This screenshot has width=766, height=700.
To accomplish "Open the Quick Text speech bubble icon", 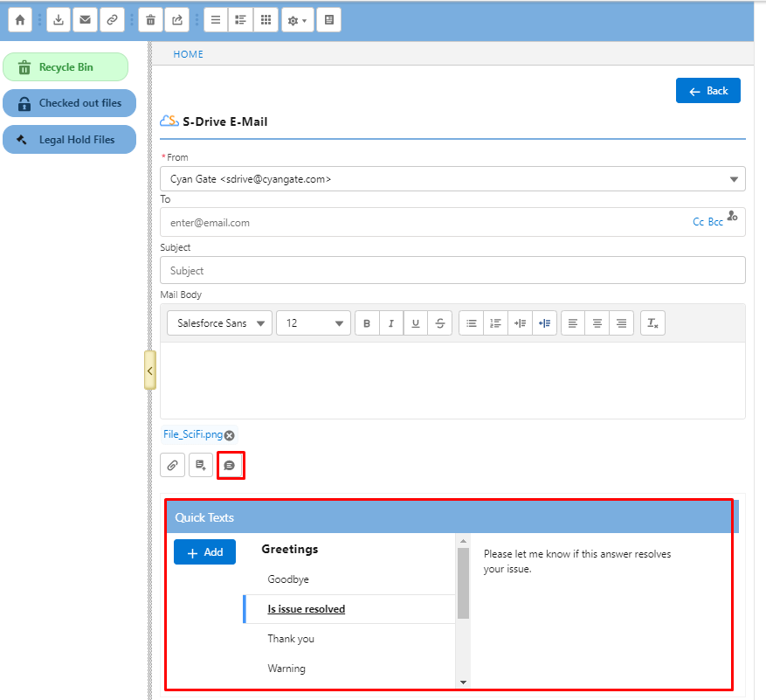I will (x=230, y=466).
